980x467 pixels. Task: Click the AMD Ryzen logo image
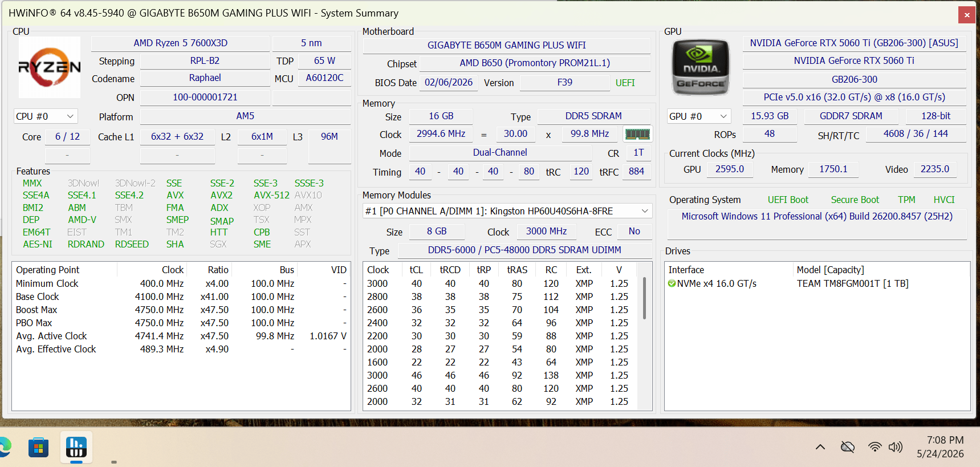pos(50,67)
